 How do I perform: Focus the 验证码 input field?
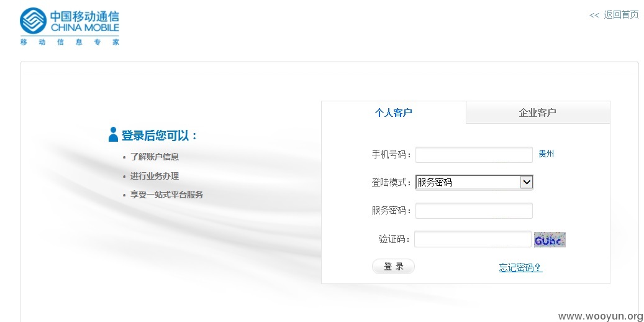[x=473, y=239]
